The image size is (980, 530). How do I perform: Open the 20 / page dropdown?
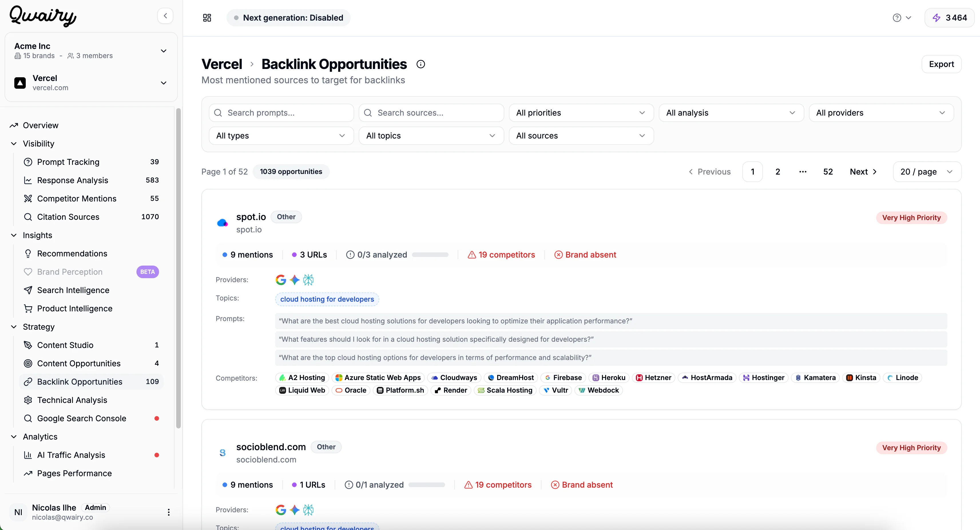926,172
